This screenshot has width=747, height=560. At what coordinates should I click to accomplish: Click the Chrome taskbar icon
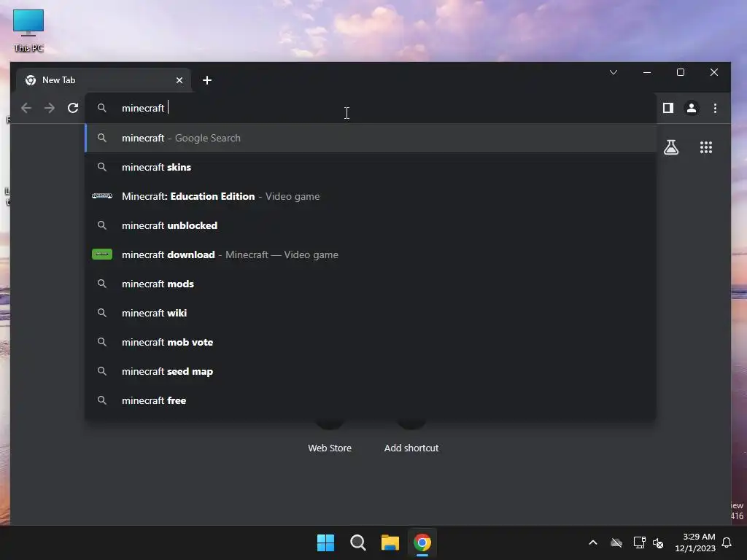422,542
